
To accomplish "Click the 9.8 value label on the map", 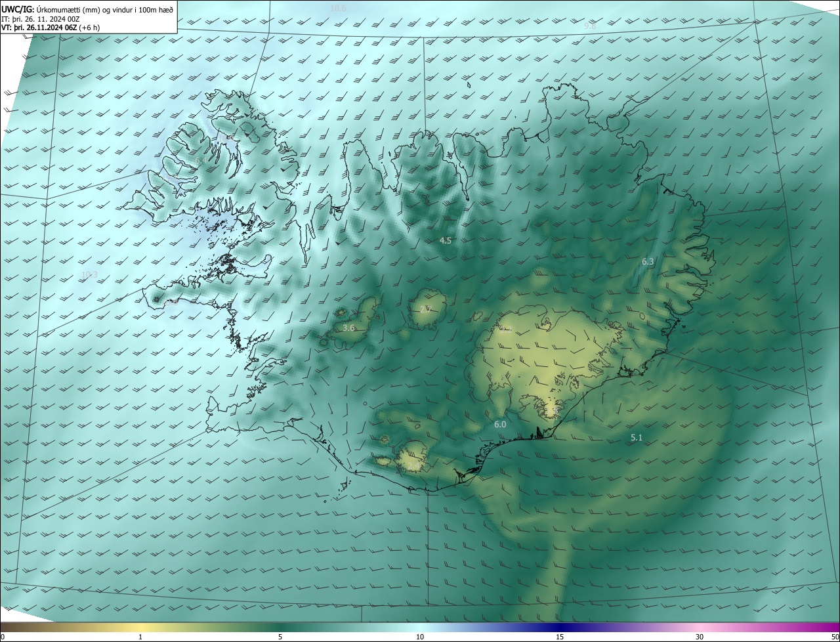I will [x=590, y=26].
